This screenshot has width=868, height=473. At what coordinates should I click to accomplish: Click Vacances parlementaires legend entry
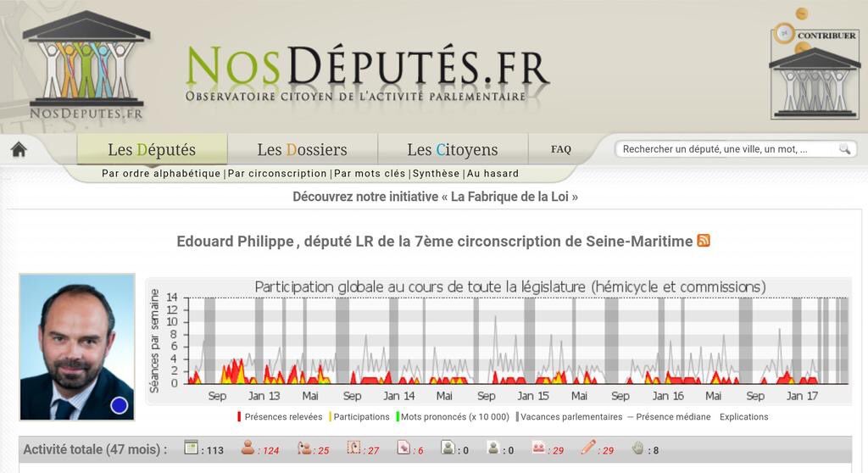point(569,416)
